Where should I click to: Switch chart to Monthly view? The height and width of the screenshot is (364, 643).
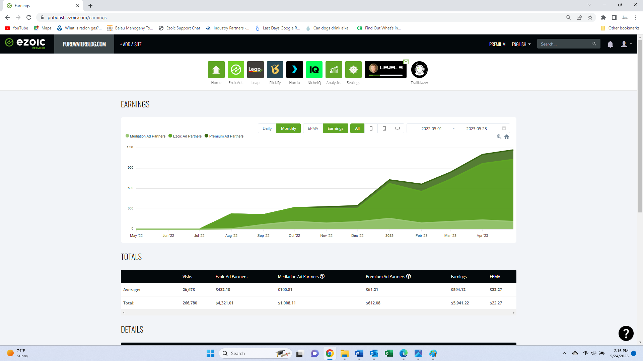[288, 128]
